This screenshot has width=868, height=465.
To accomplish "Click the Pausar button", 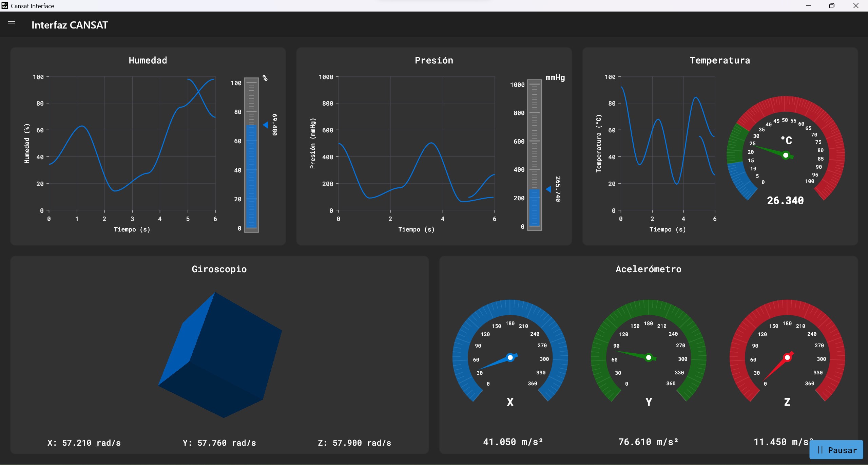I will pyautogui.click(x=836, y=450).
